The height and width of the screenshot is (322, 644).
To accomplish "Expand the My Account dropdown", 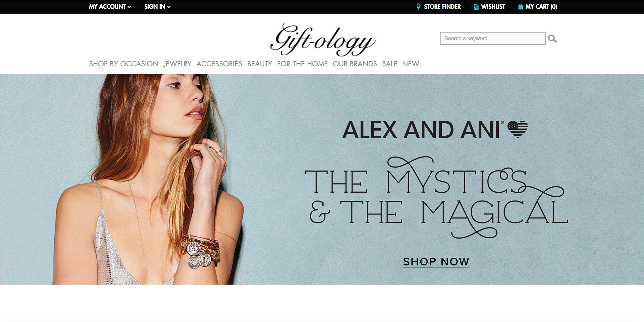I will point(110,7).
